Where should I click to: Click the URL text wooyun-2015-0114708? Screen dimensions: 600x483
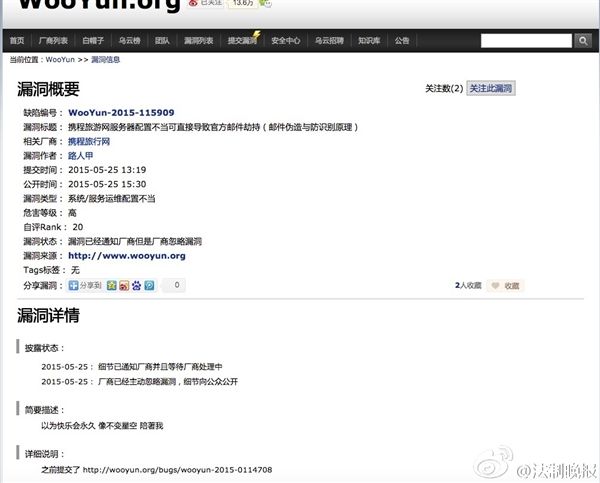pos(226,470)
